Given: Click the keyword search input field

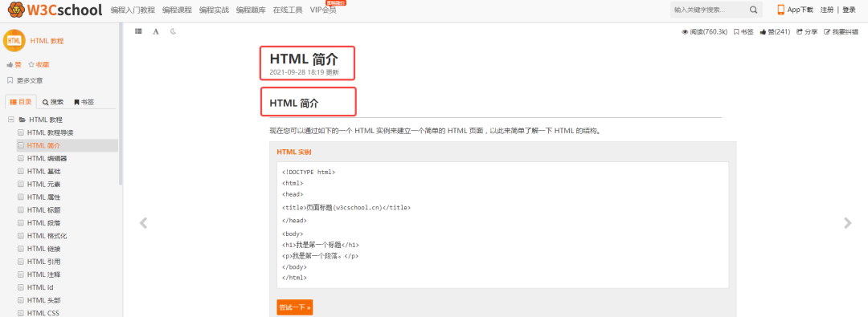Looking at the screenshot, I should click(x=709, y=10).
